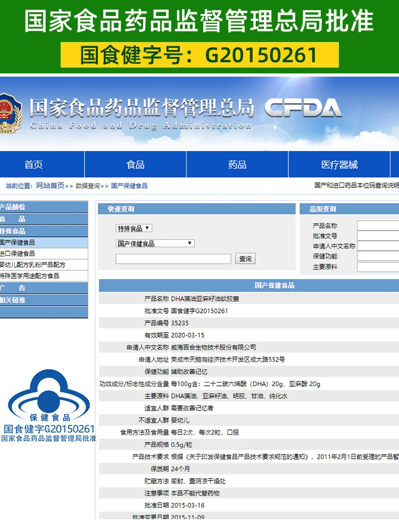The image size is (399, 532).
Task: Click the 查询 search button
Action: point(245,259)
